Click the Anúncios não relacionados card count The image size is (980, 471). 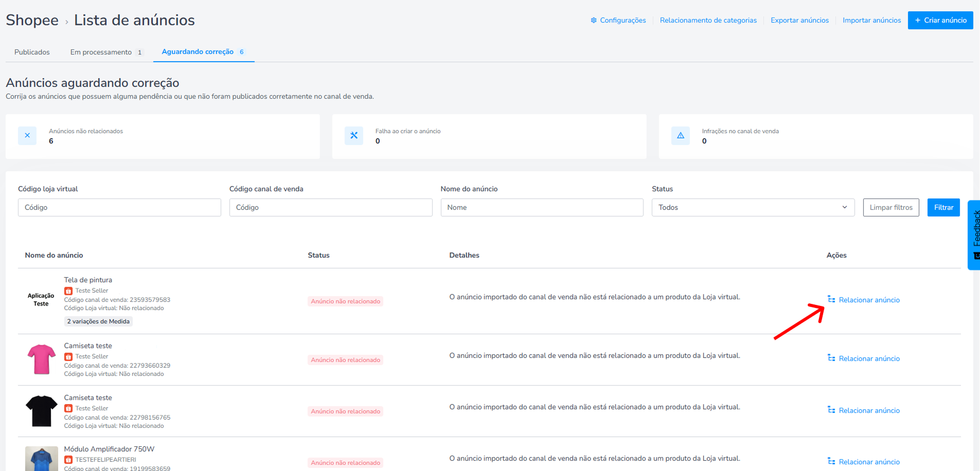pos(51,141)
